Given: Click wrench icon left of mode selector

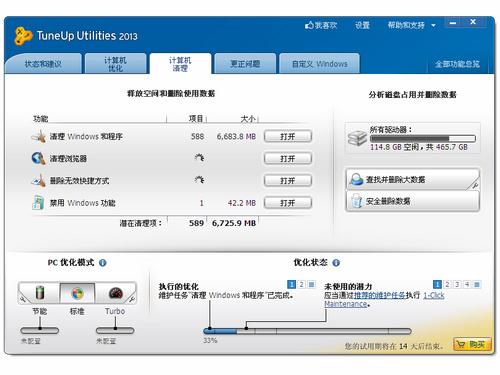Looking at the screenshot, I should (23, 299).
